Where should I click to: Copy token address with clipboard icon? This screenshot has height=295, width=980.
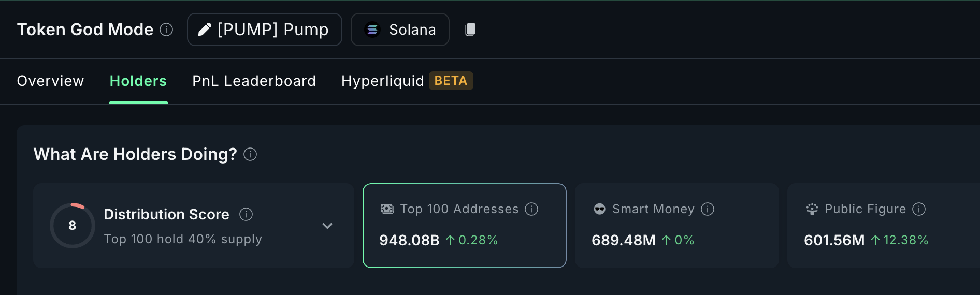(x=470, y=30)
